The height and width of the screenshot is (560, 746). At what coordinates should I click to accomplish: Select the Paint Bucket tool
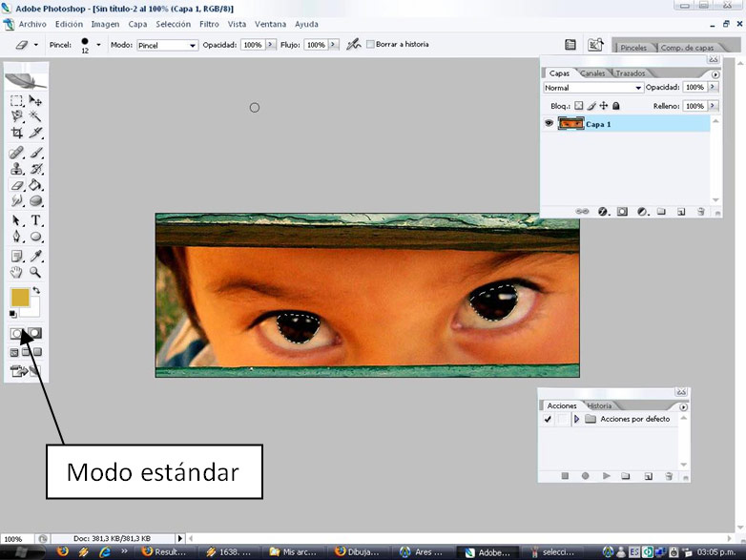[35, 185]
